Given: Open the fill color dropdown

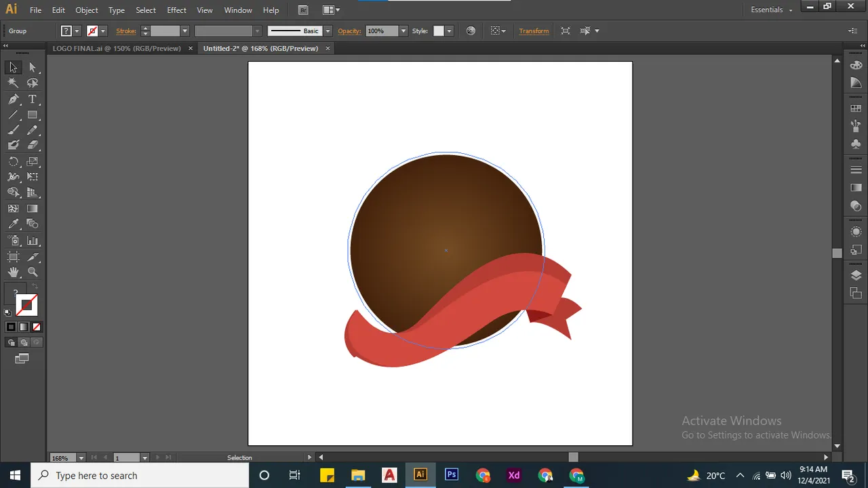Looking at the screenshot, I should click(77, 31).
